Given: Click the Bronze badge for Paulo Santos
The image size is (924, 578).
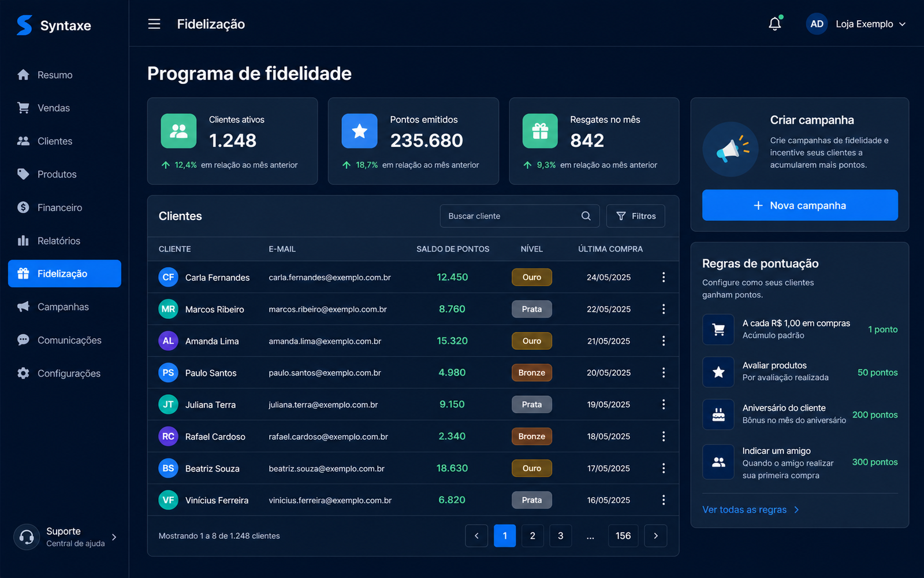Looking at the screenshot, I should point(532,373).
